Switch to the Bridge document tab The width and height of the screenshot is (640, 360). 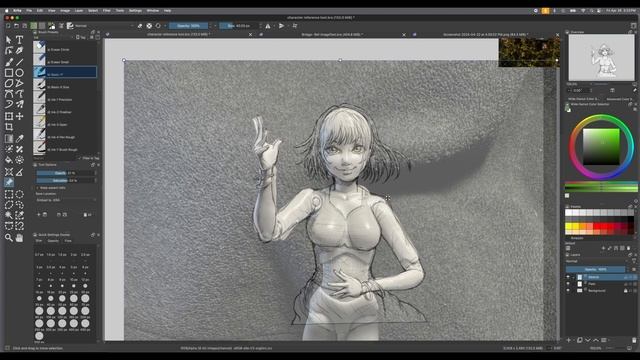tap(331, 35)
